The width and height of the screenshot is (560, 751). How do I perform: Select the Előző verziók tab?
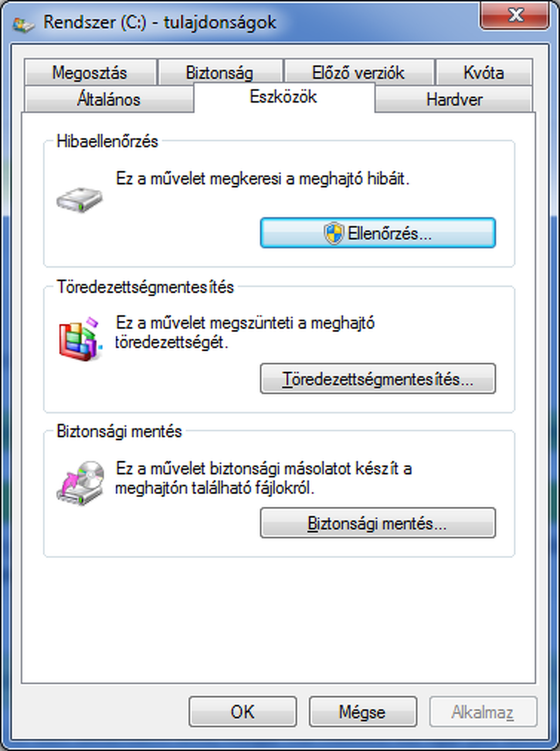pyautogui.click(x=358, y=73)
